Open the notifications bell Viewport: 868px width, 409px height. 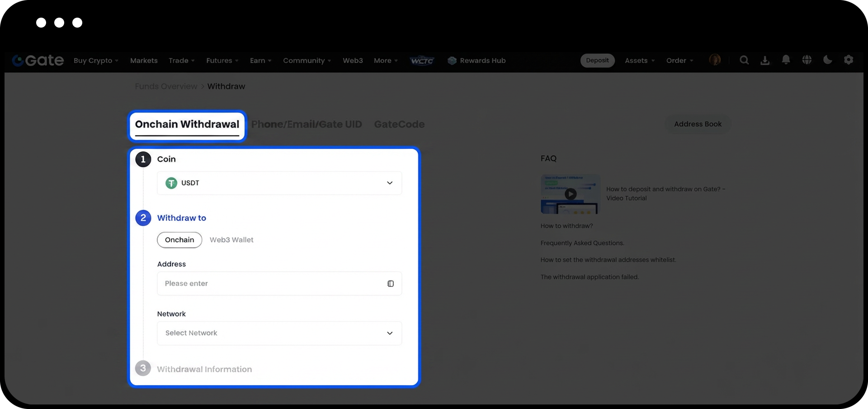coord(786,60)
